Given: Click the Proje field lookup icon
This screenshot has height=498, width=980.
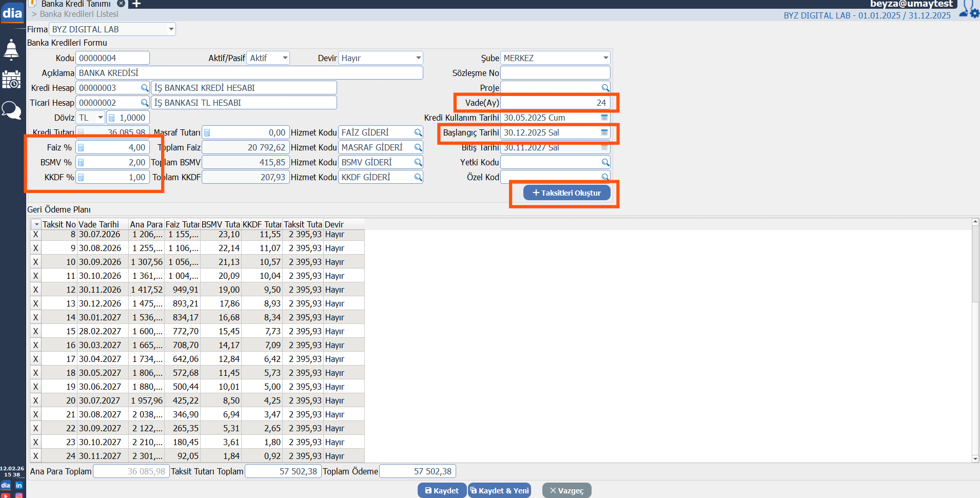Looking at the screenshot, I should coord(605,88).
